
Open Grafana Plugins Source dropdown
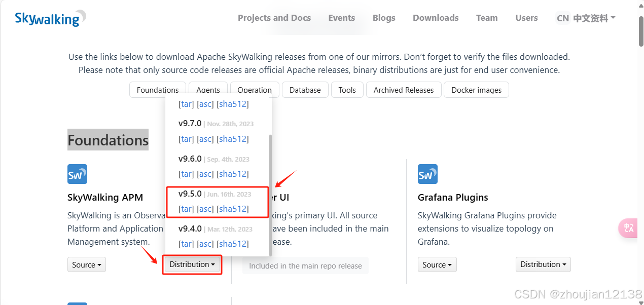(437, 264)
